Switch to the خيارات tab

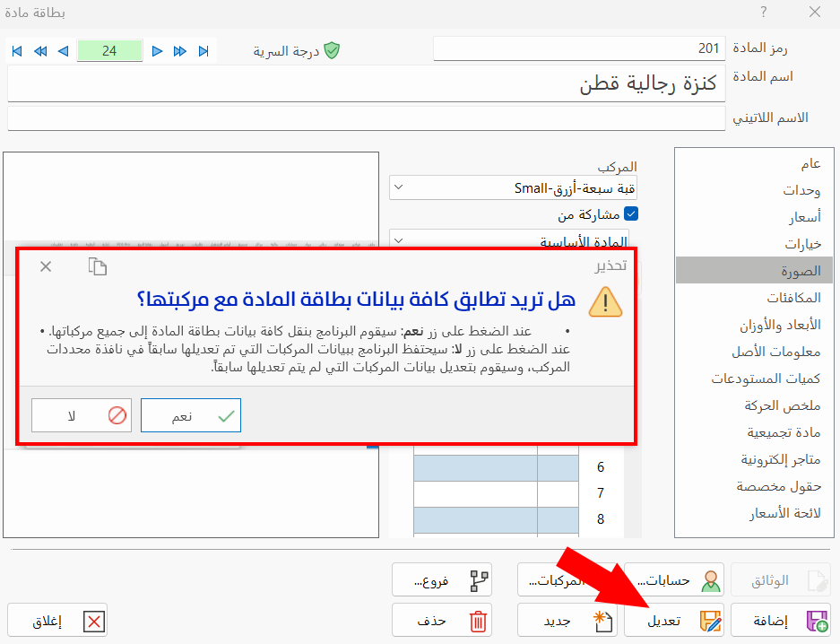pyautogui.click(x=754, y=244)
